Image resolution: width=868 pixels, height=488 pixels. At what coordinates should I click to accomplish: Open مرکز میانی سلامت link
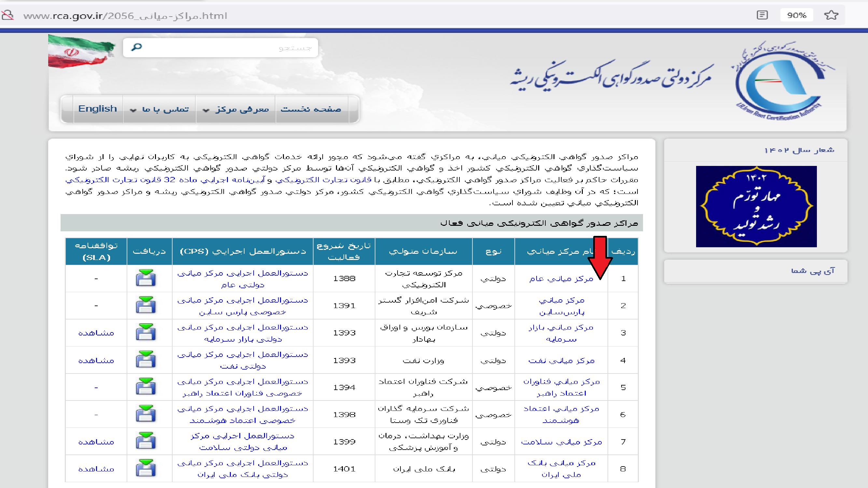[561, 442]
